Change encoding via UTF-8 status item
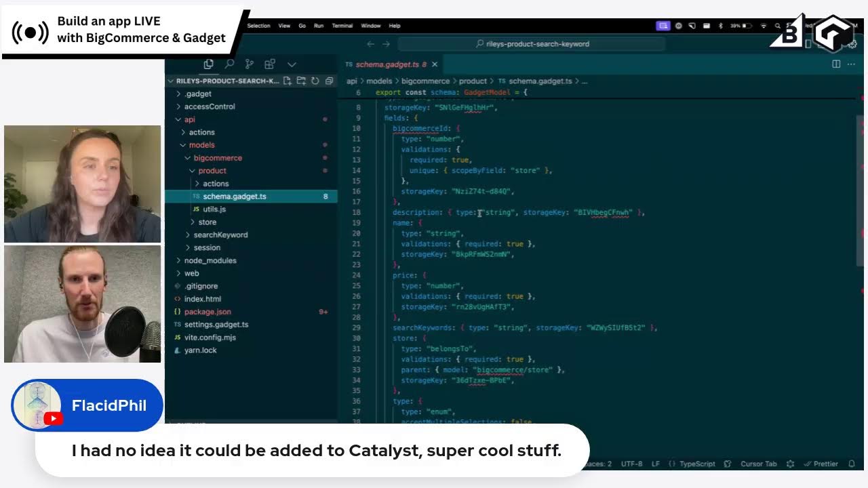The height and width of the screenshot is (488, 868). tap(631, 464)
